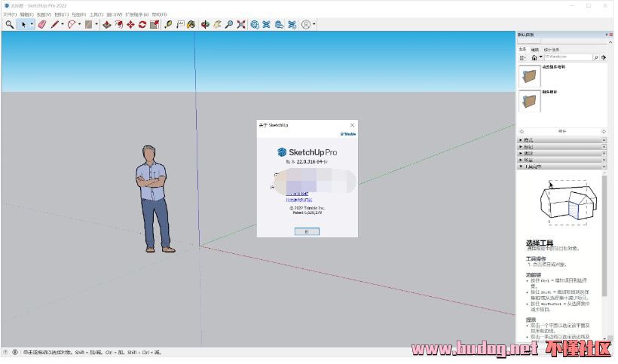This screenshot has height=364, width=618.
Task: Switch to the statistics tab in Components panel
Action: point(553,50)
